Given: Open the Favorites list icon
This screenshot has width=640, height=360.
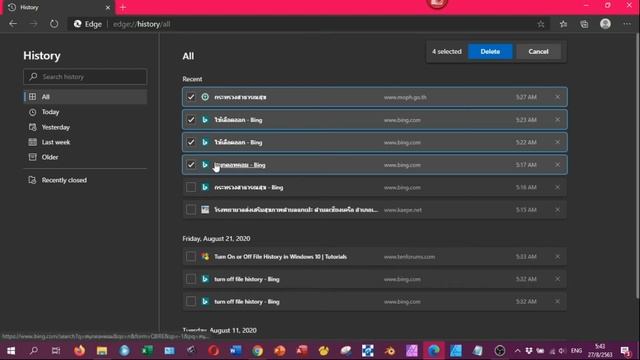Looking at the screenshot, I should coord(563,24).
